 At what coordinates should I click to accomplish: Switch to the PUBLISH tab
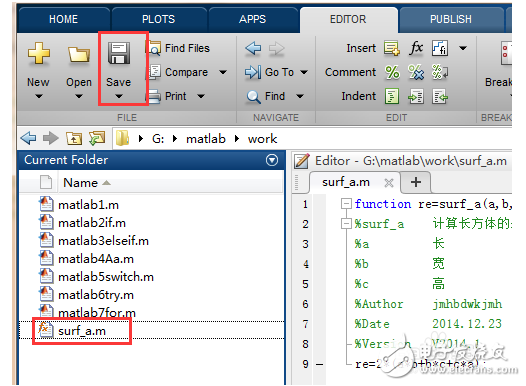click(451, 19)
